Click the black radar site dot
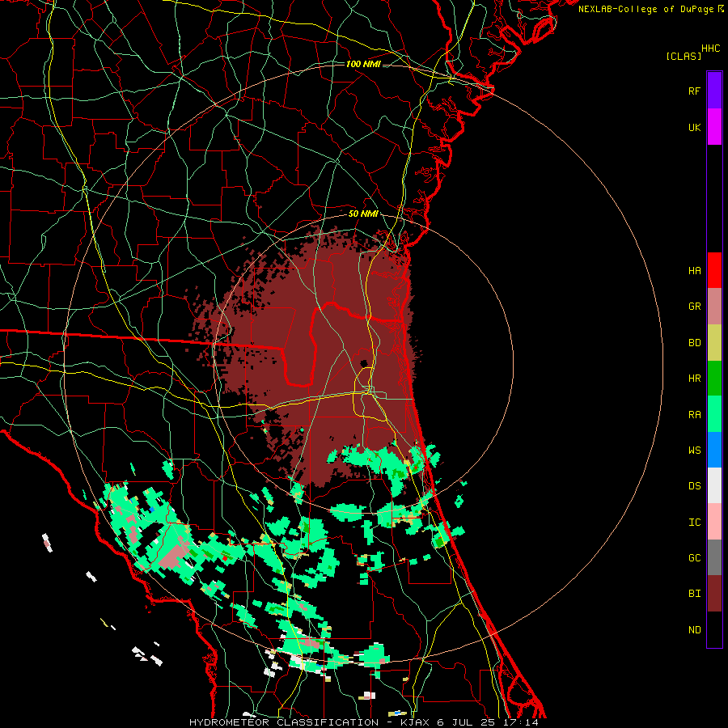 point(364,363)
